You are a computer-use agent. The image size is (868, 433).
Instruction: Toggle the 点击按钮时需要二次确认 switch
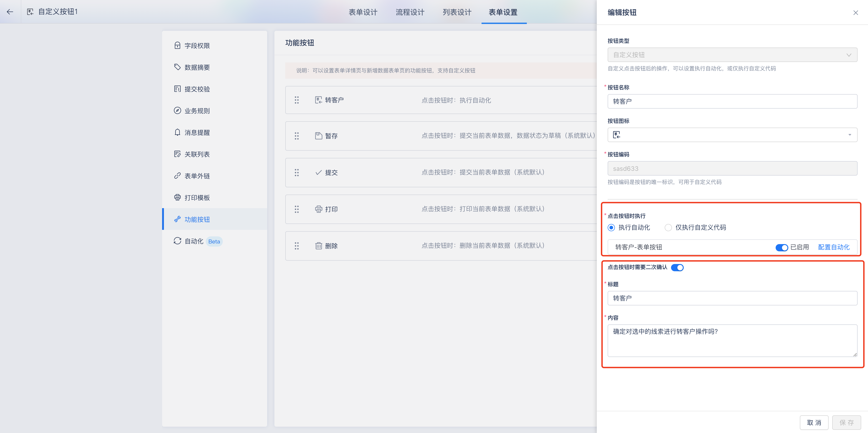tap(677, 267)
